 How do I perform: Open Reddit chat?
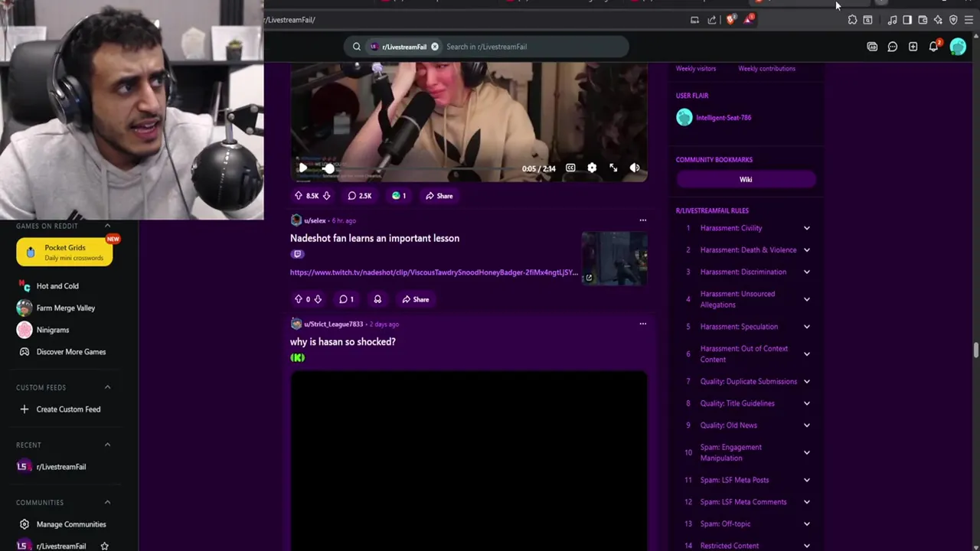coord(893,47)
